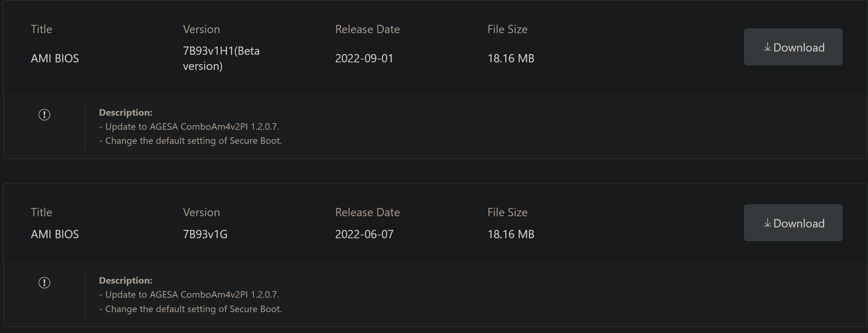Download the 7B93v1H1 Beta BIOS
This screenshot has width=868, height=333.
point(792,47)
